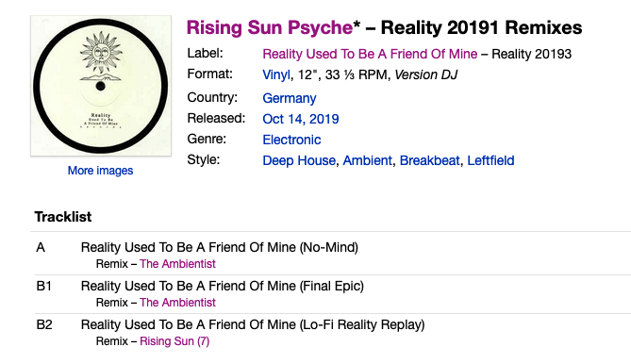The height and width of the screenshot is (364, 631).
Task: Open the Germany country link
Action: click(x=290, y=98)
